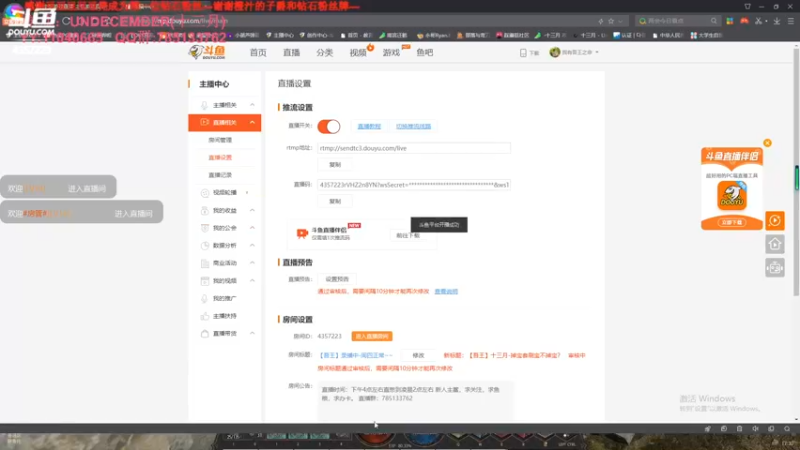The width and height of the screenshot is (800, 450).
Task: Toggle the 我的视频 section chevron
Action: (x=252, y=281)
